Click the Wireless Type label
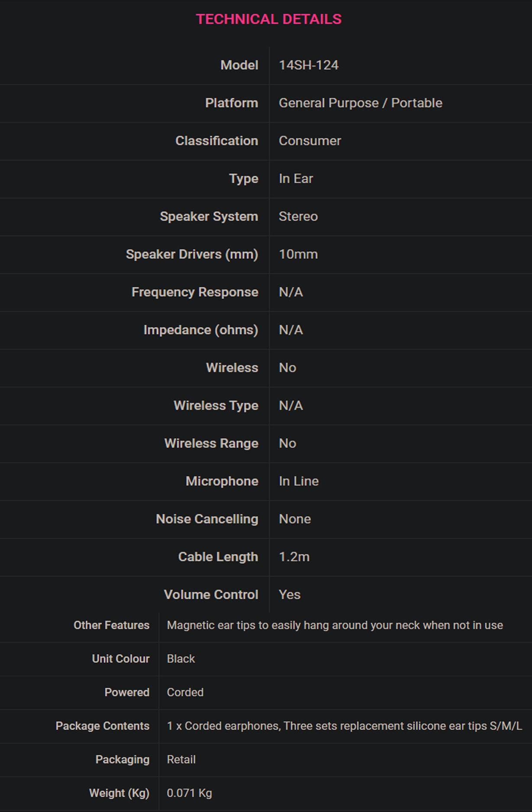Viewport: 532px width, 812px height. 216,406
